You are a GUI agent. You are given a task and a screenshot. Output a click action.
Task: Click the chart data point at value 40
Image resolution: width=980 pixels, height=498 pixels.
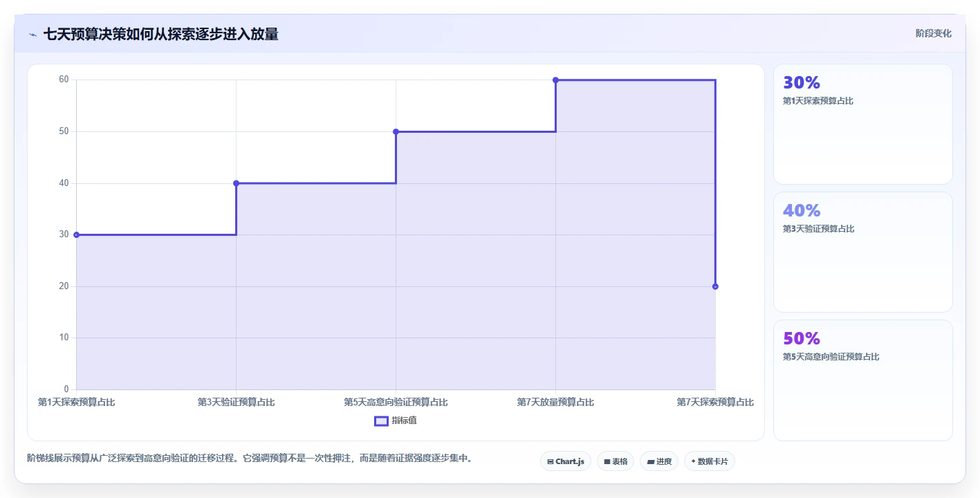[x=236, y=183]
